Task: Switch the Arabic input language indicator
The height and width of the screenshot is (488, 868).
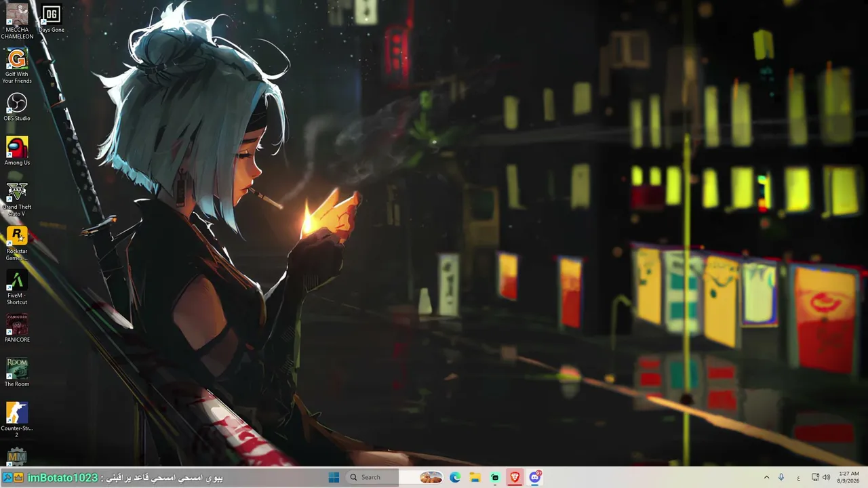Action: coord(798,477)
